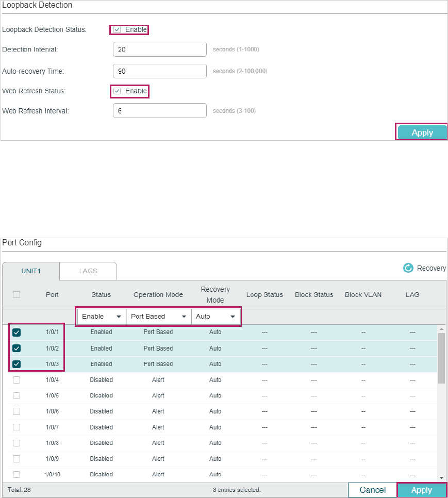Open the Recovery Mode Auto dropdown
The image size is (448, 498).
click(215, 317)
